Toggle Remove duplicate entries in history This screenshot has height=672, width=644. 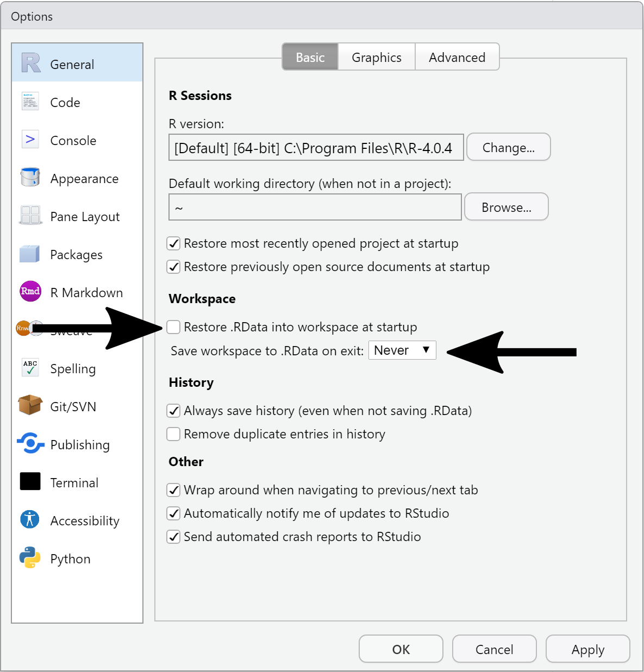[x=173, y=434]
